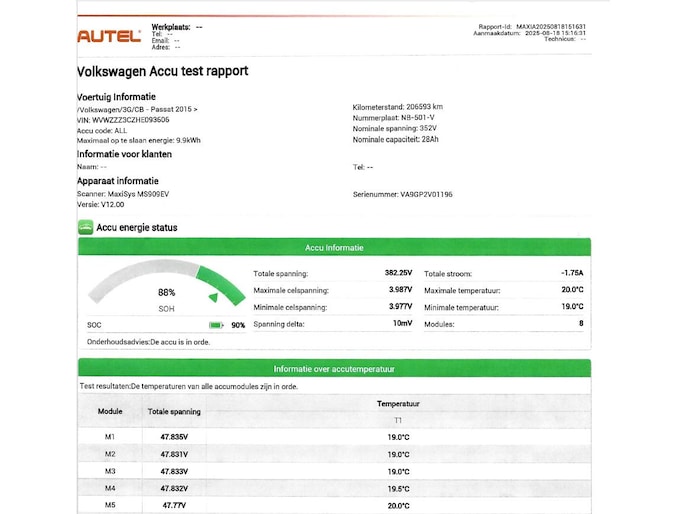Click Nominale spanning 352V

[x=394, y=128]
